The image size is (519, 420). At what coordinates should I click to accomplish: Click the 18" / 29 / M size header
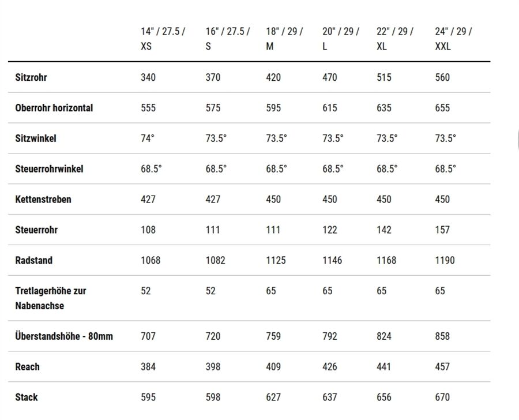point(284,39)
